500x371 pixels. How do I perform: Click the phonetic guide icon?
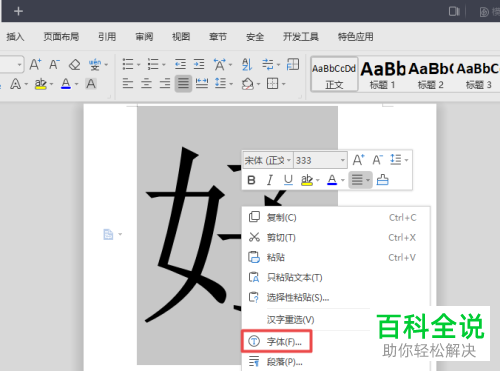click(95, 64)
